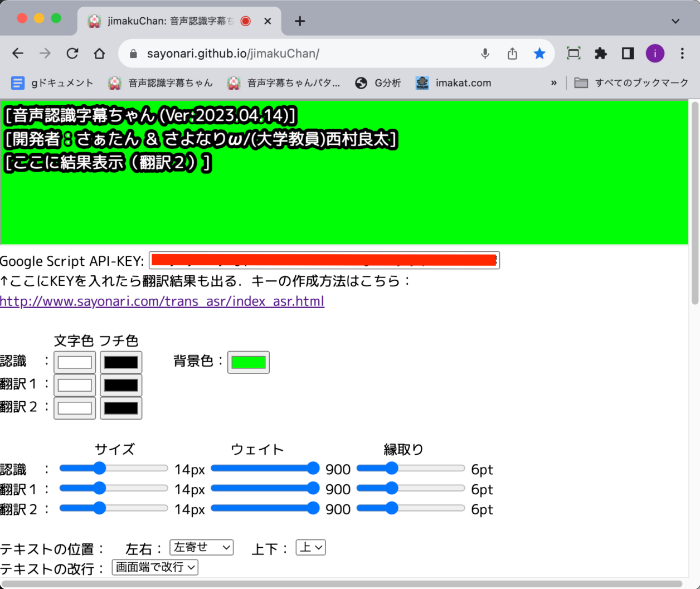700x589 pixels.
Task: Click the Google Script API-KEY input field
Action: click(324, 260)
